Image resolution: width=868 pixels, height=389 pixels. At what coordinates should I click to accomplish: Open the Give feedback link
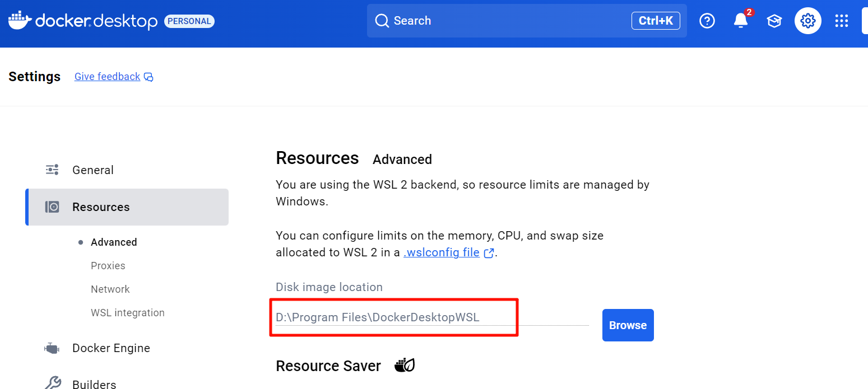(107, 77)
